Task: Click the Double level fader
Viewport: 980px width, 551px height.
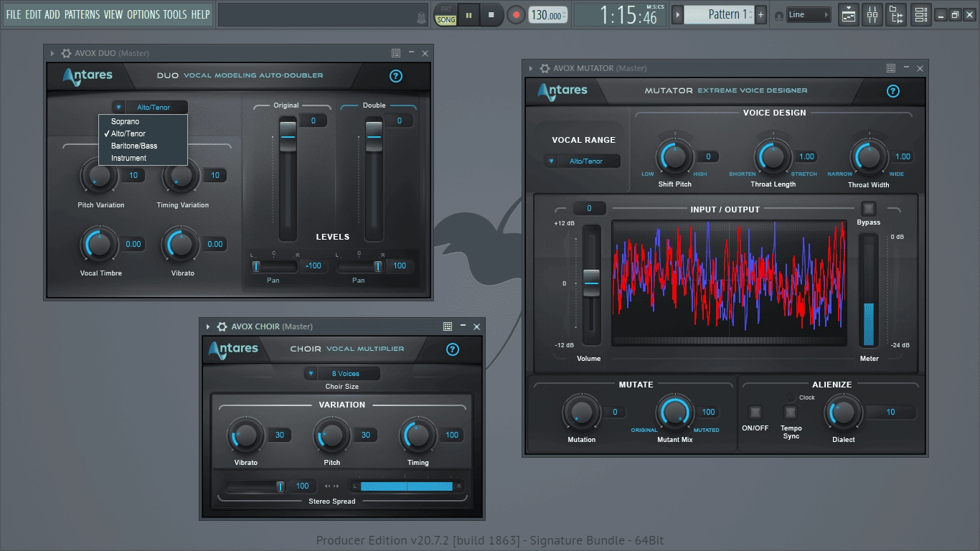Action: [x=374, y=136]
